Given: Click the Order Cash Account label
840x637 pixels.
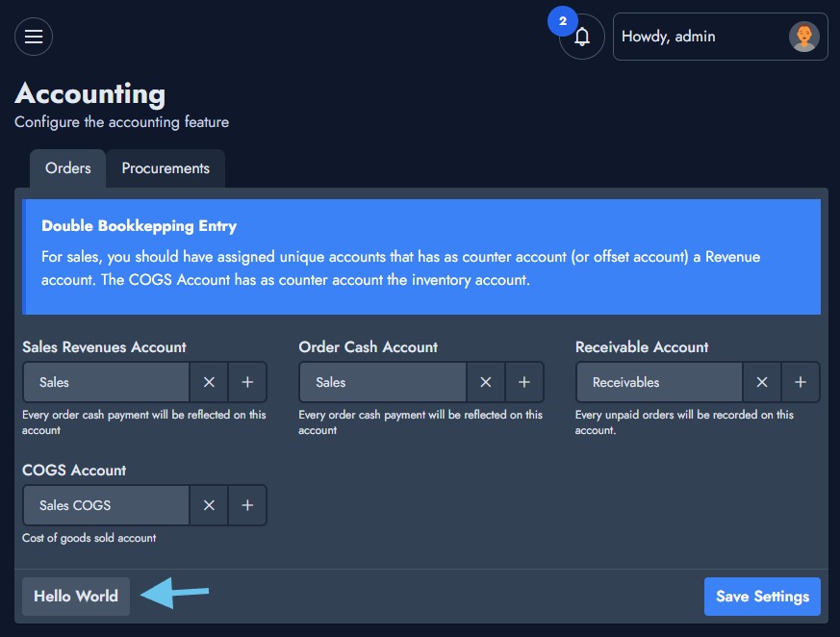Looking at the screenshot, I should pos(368,347).
